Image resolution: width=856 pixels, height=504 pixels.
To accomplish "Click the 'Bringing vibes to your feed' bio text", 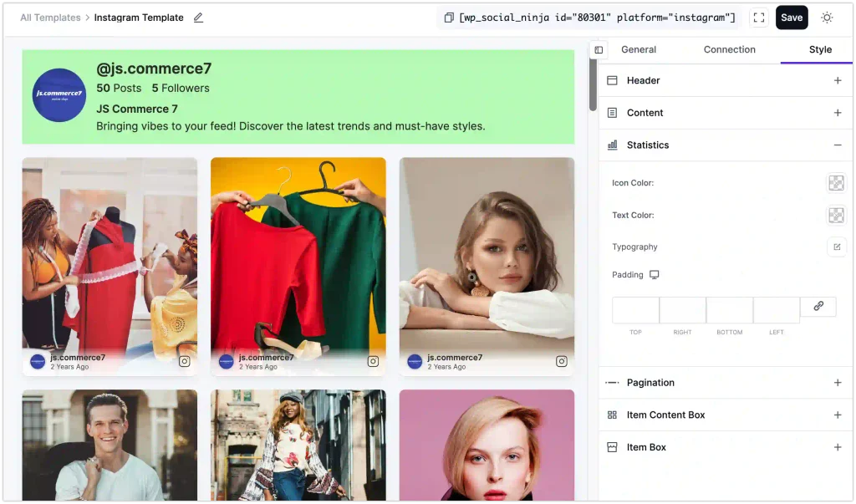I will [x=290, y=126].
